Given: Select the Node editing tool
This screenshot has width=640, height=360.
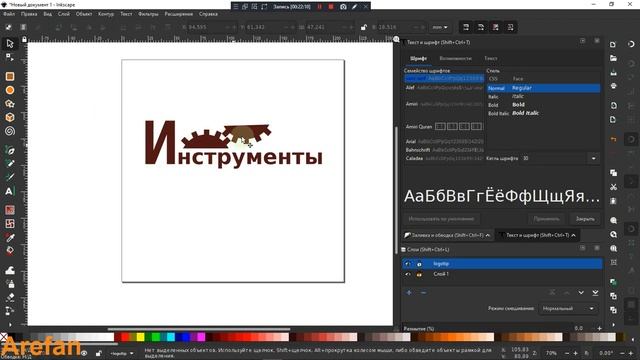Looking at the screenshot, I should 10,57.
